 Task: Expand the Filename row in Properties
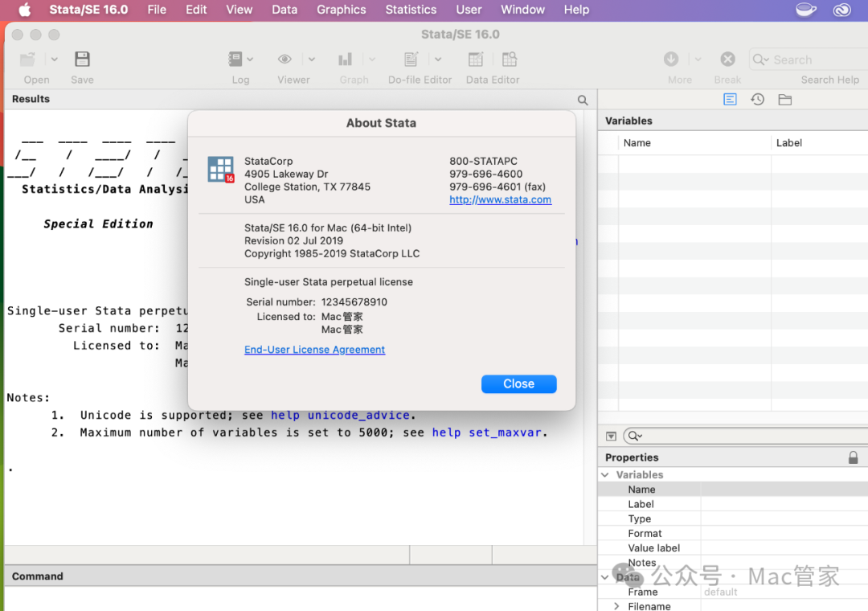click(x=616, y=606)
